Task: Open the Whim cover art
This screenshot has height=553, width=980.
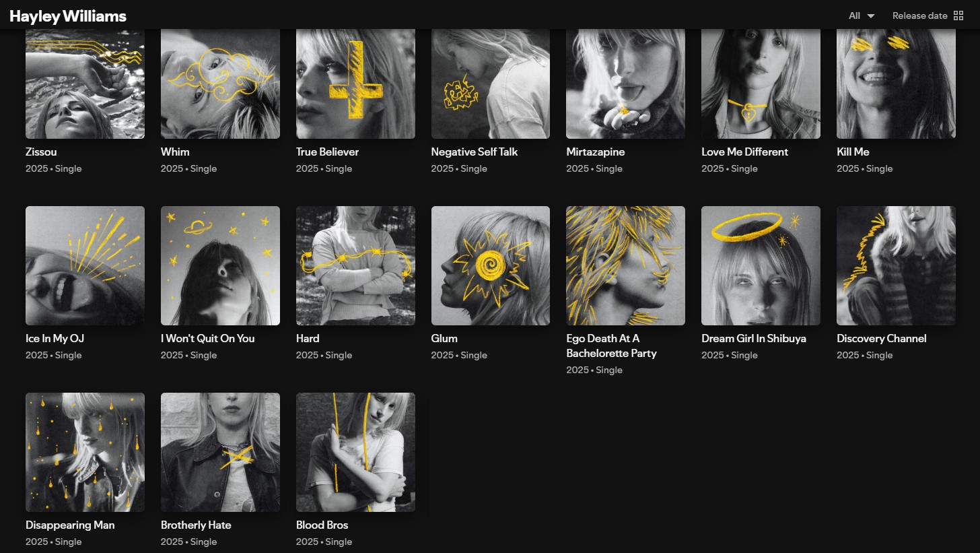Action: tap(220, 84)
